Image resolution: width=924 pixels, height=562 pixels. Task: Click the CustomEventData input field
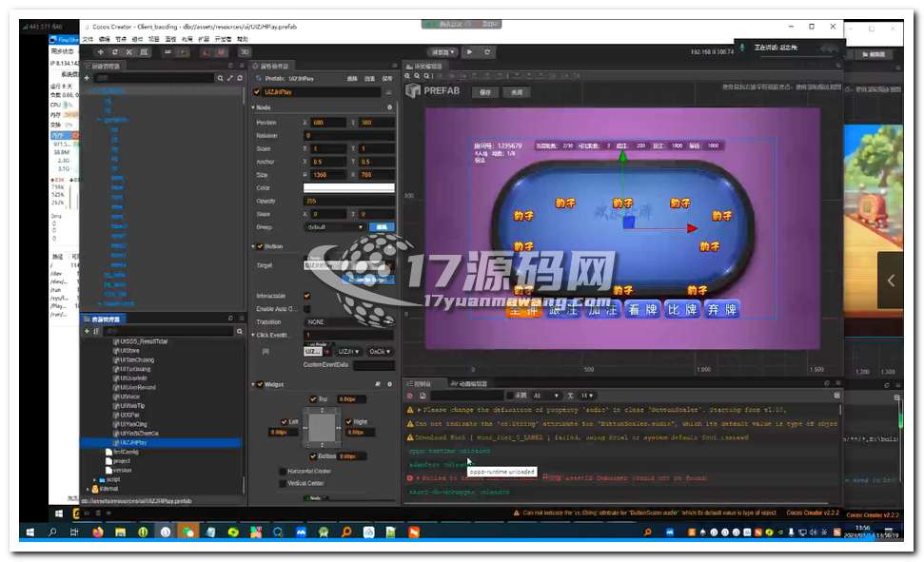374,365
